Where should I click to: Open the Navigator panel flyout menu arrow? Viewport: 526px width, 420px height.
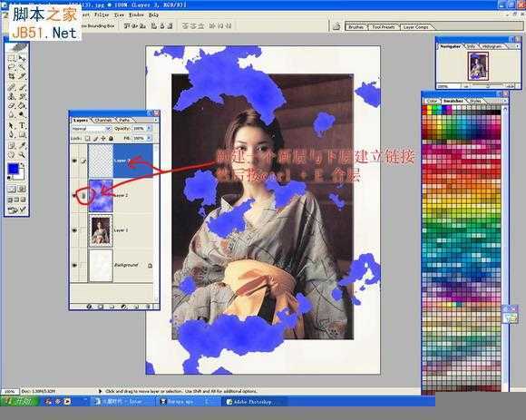(518, 46)
